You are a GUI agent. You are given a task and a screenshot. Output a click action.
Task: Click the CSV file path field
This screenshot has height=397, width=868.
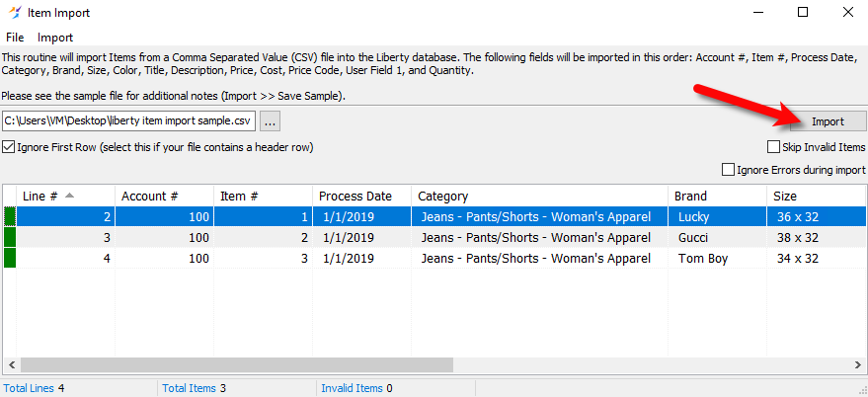click(x=129, y=121)
